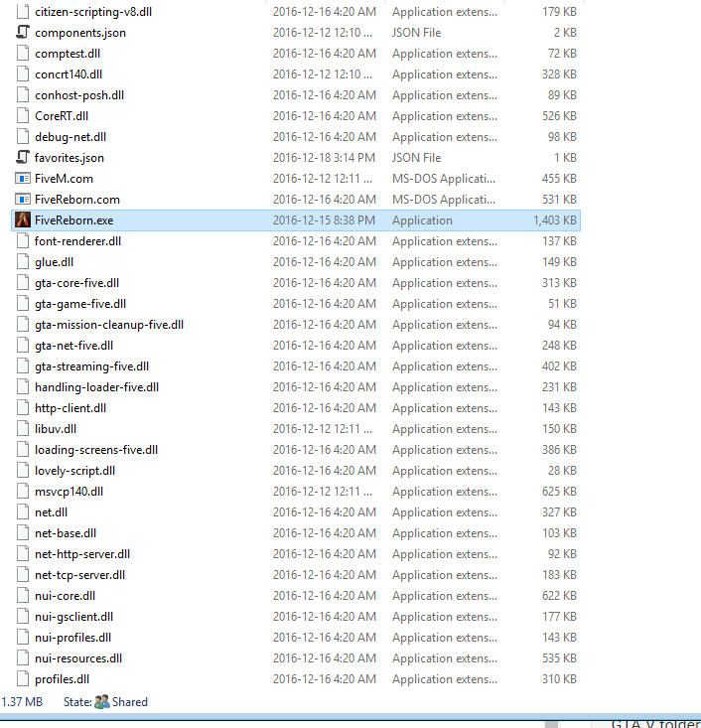
Task: Click the gta-game-five.dll file icon
Action: [23, 304]
